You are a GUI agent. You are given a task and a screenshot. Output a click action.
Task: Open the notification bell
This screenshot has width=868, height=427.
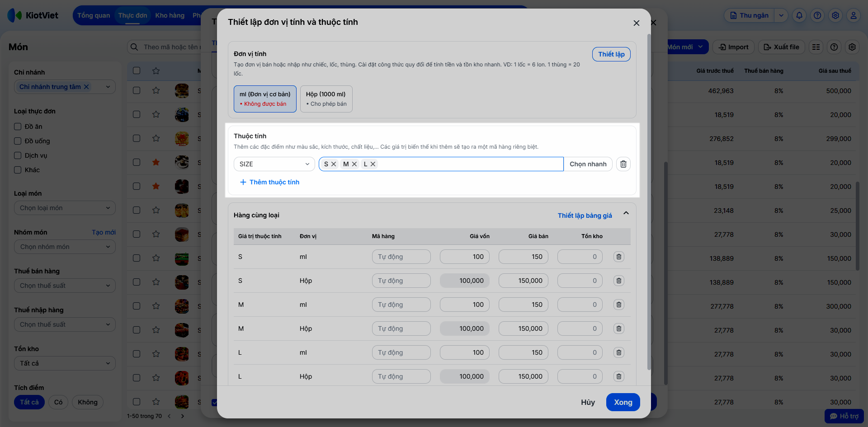point(799,15)
